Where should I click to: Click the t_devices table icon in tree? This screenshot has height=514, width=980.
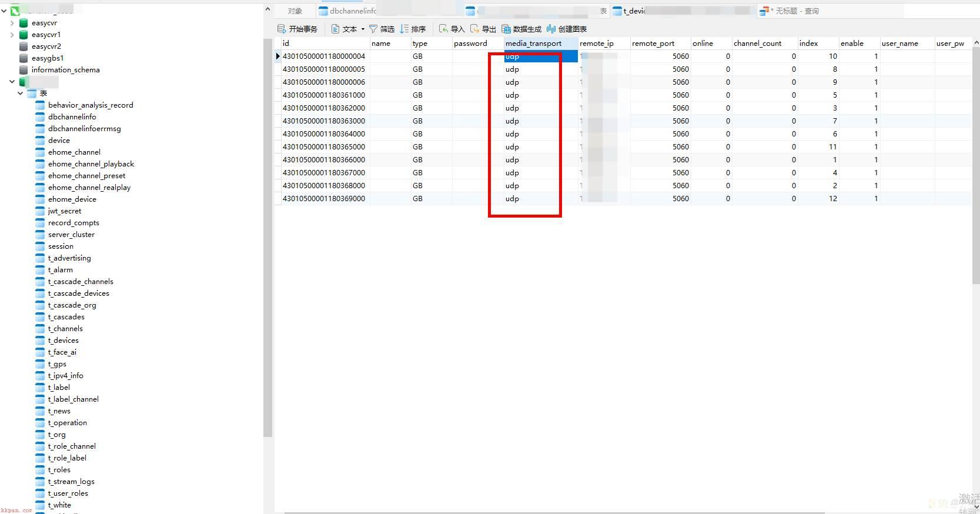(40, 341)
